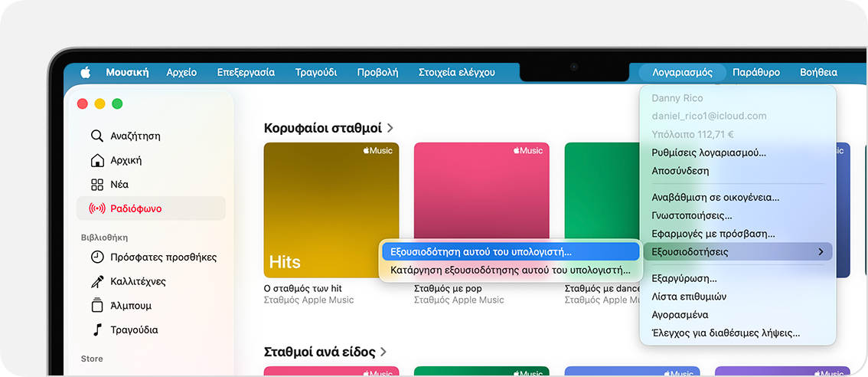
Task: Open the Κορυφαίοι σταθμοί heading link
Action: point(323,128)
